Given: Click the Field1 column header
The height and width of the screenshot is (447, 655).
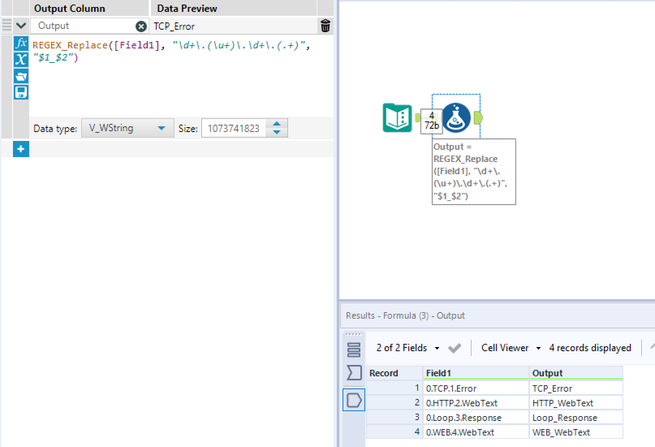Looking at the screenshot, I should (476, 373).
